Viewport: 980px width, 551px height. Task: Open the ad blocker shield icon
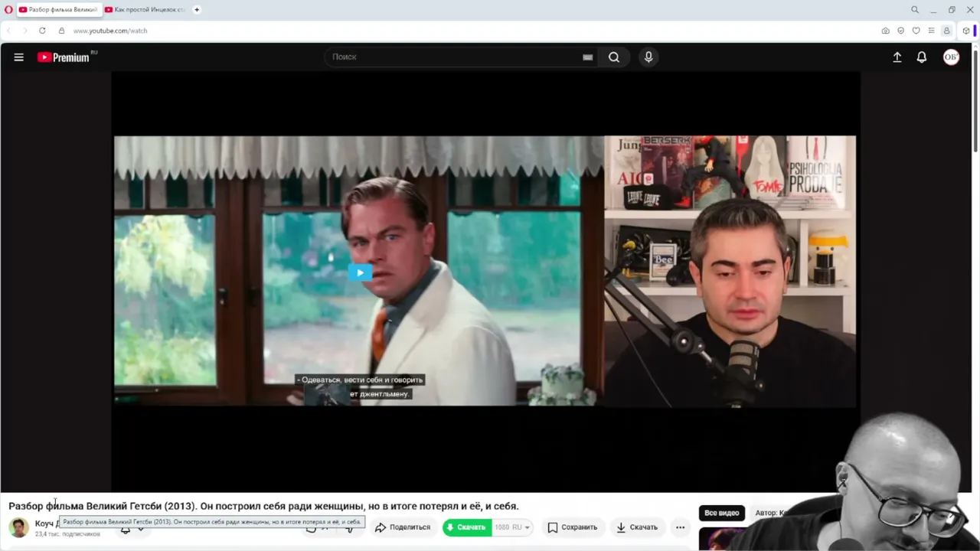[x=900, y=31]
